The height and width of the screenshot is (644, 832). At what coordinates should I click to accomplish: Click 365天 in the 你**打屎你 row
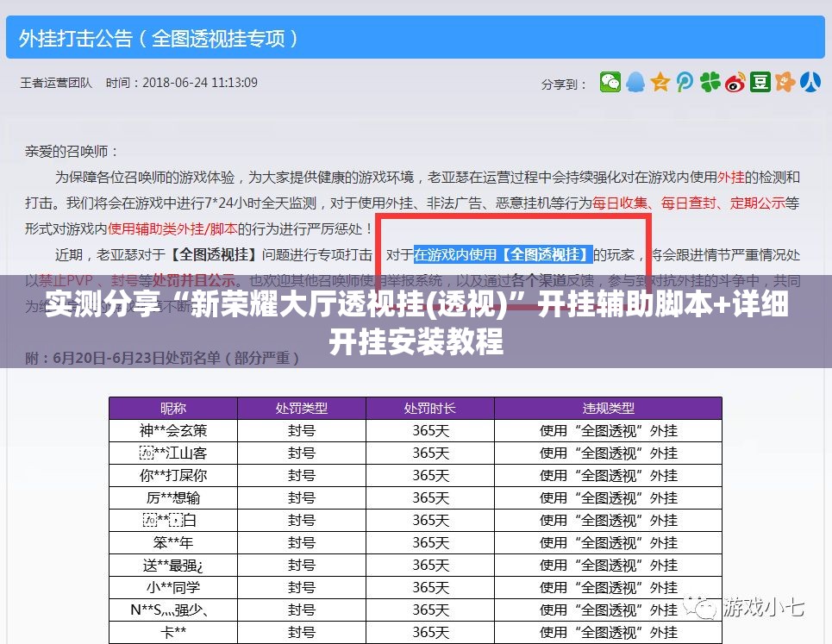[430, 475]
